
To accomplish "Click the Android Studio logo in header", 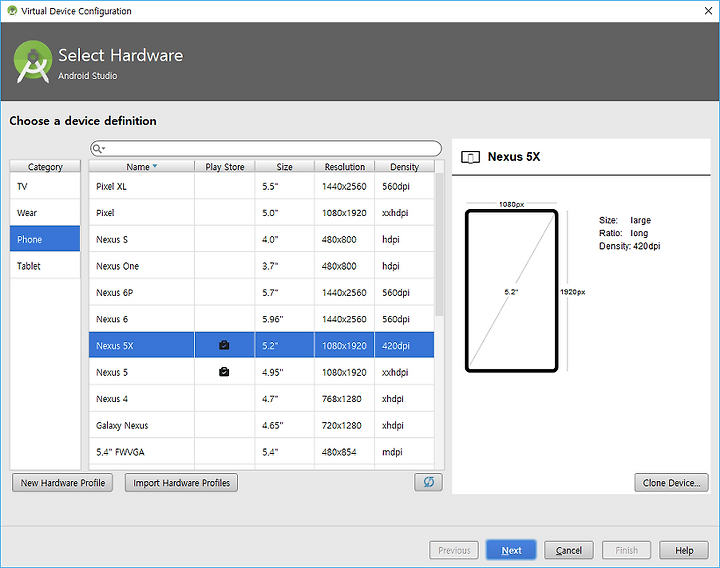I will pyautogui.click(x=33, y=62).
